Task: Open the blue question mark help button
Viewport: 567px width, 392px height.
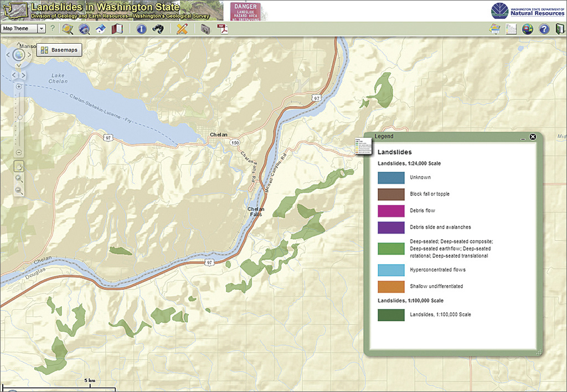Action: 544,29
